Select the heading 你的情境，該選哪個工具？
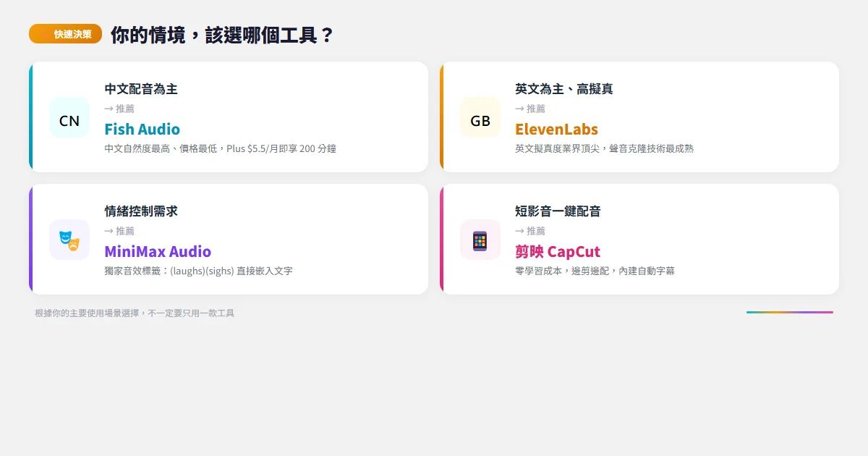868x456 pixels. click(222, 35)
